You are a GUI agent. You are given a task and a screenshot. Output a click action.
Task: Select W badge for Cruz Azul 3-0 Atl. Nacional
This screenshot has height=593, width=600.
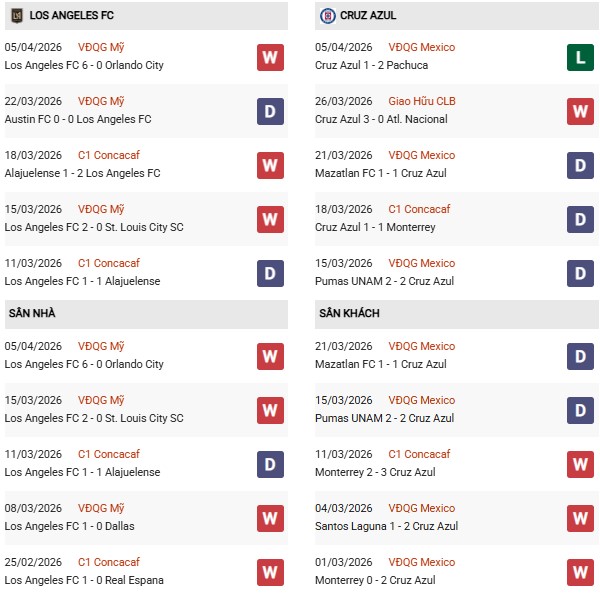click(x=581, y=111)
